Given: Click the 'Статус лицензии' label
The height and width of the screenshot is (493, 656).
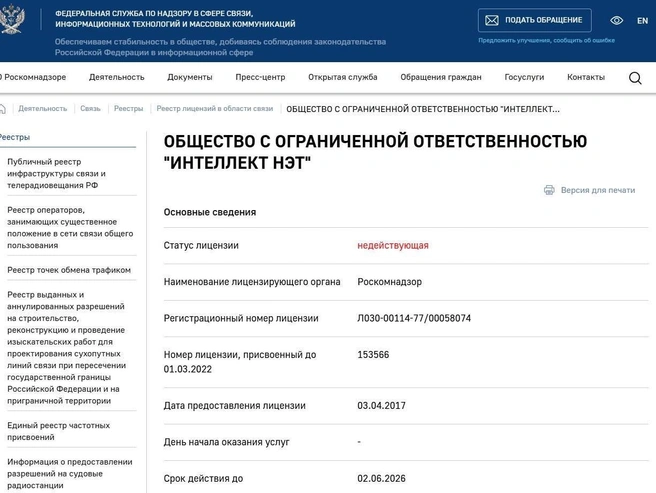Looking at the screenshot, I should pyautogui.click(x=201, y=245).
